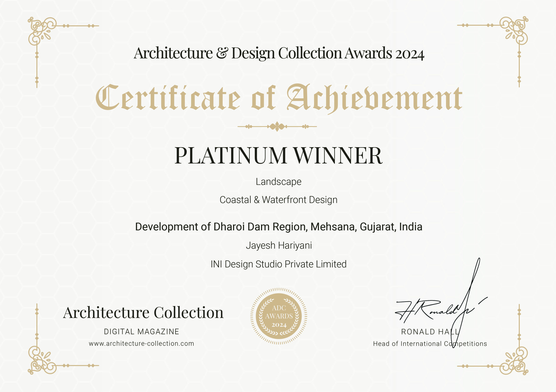556x392 pixels.
Task: Click the Dharoi Dam Region project title
Action: coord(278,227)
